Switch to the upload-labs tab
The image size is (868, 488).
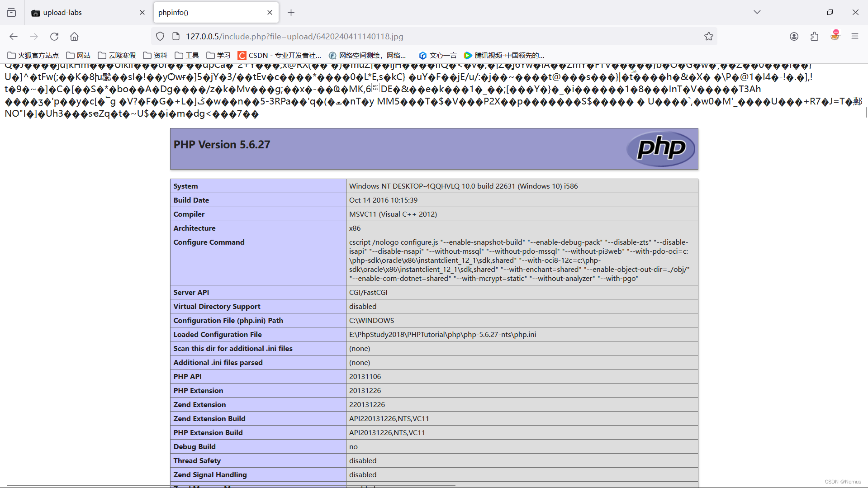88,13
